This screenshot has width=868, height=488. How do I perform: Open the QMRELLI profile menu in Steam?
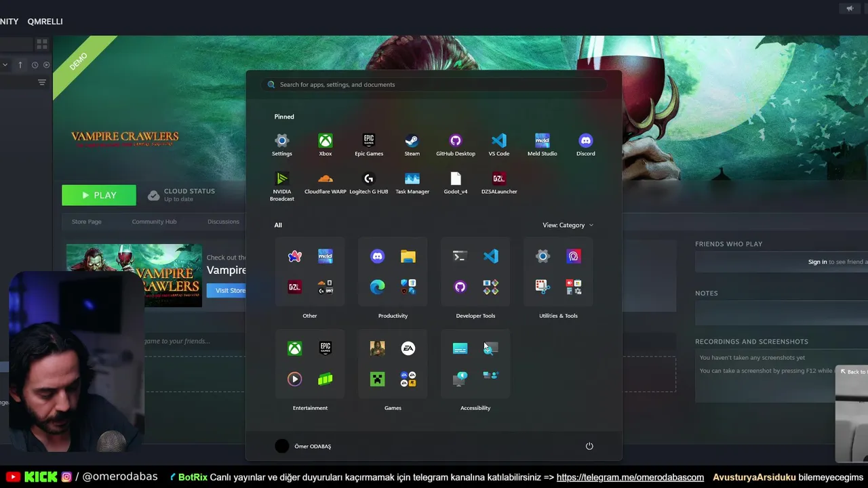45,22
